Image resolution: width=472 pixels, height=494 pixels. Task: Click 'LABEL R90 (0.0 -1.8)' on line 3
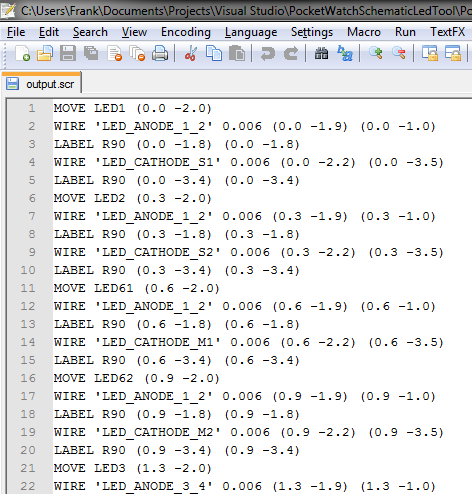133,144
